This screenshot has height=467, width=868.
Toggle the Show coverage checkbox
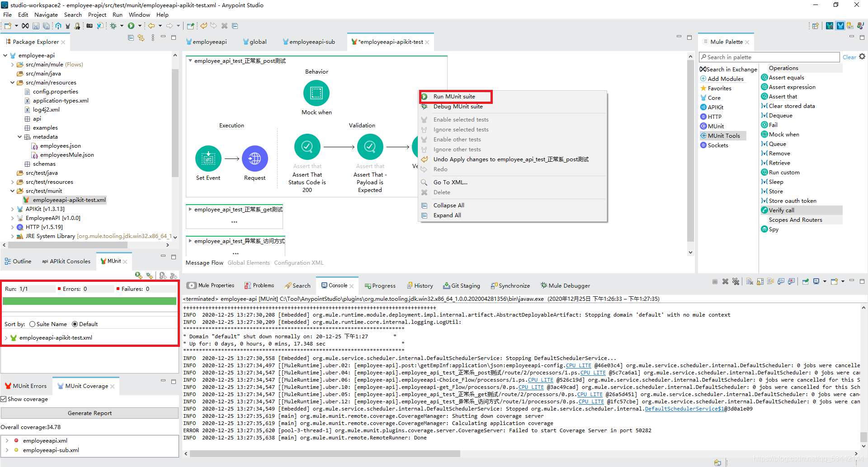[x=4, y=399]
